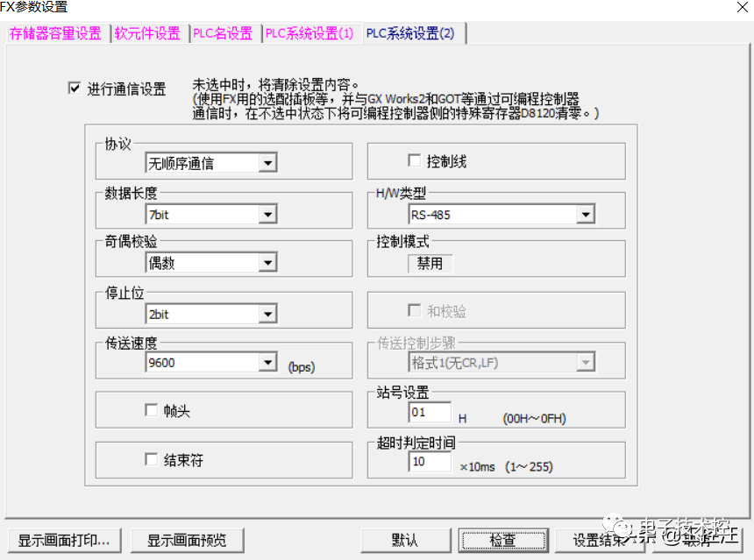Open the 显示画面预览 preview
Image resolution: width=754 pixels, height=560 pixels.
click(188, 541)
